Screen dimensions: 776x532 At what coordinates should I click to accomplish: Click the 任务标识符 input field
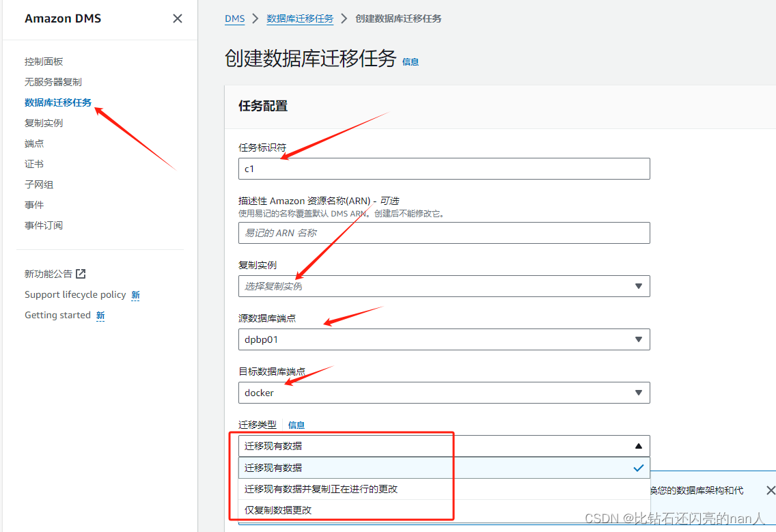[444, 169]
